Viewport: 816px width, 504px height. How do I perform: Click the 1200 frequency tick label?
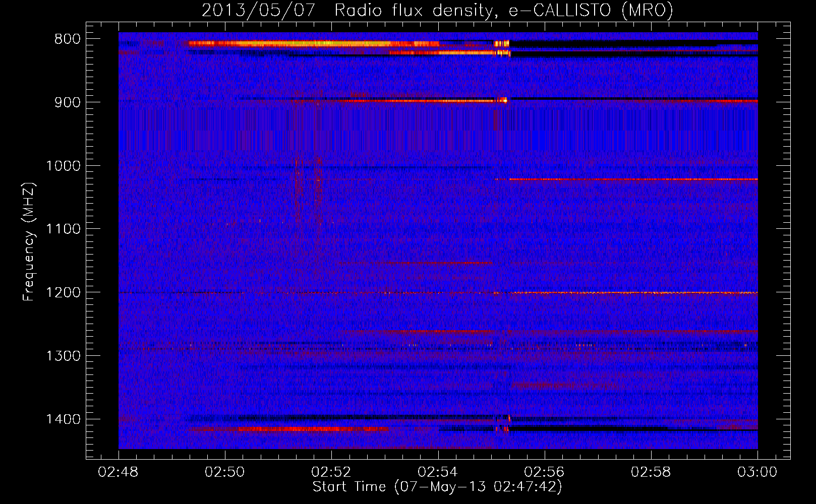(63, 293)
